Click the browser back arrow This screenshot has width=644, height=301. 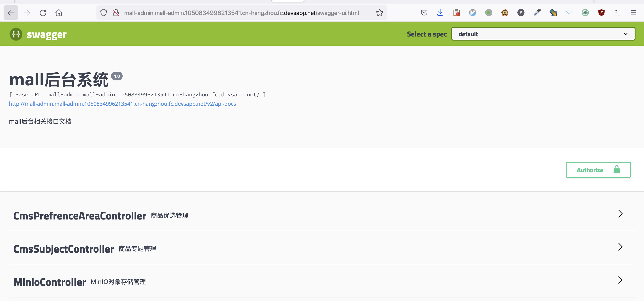[11, 13]
